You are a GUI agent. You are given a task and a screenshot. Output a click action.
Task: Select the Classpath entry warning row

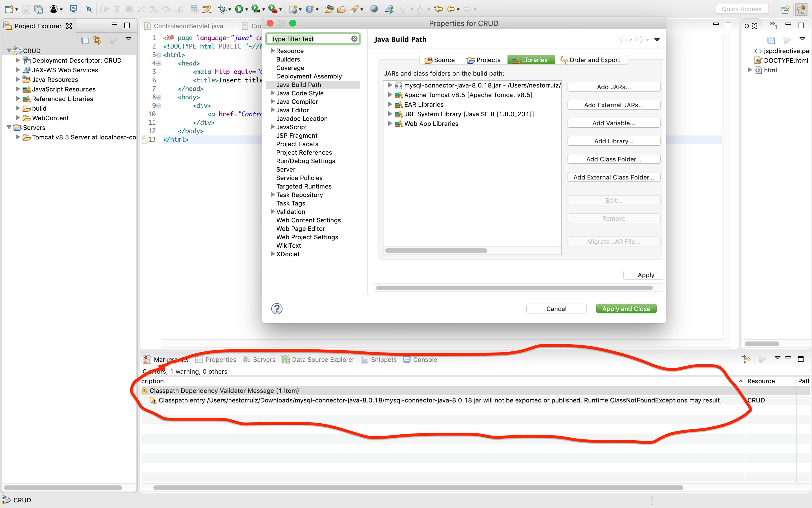pos(440,400)
